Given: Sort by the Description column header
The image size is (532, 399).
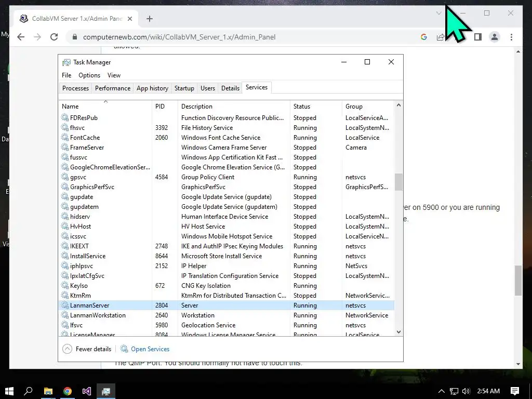Looking at the screenshot, I should pos(234,106).
